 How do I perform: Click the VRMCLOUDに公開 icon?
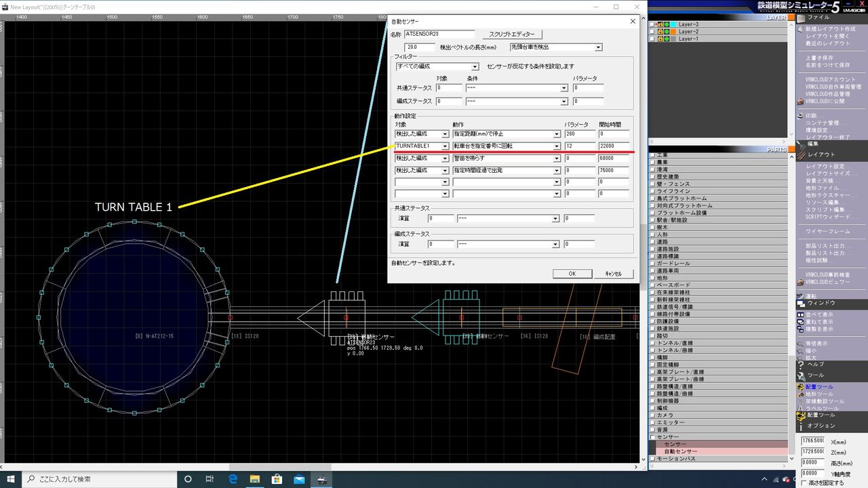801,102
